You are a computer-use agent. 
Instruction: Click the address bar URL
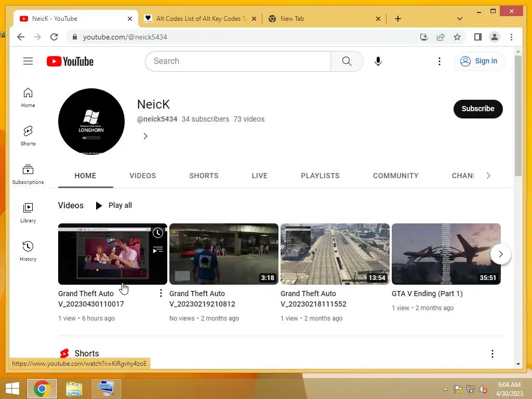[125, 37]
